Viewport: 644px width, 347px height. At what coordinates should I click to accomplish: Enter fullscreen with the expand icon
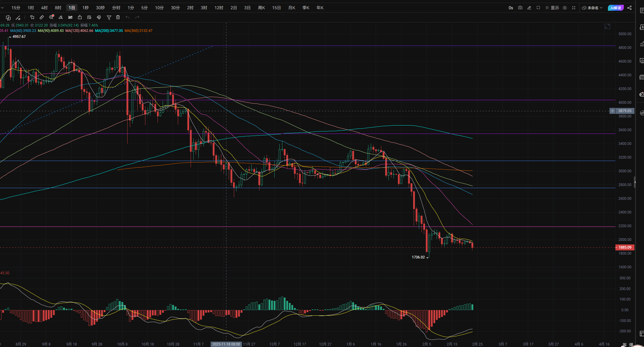(574, 8)
